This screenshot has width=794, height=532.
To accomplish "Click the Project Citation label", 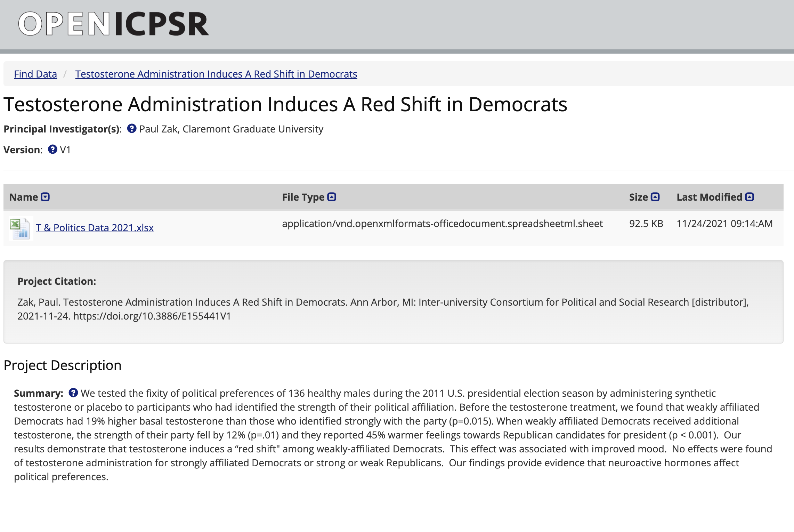I will 57,281.
